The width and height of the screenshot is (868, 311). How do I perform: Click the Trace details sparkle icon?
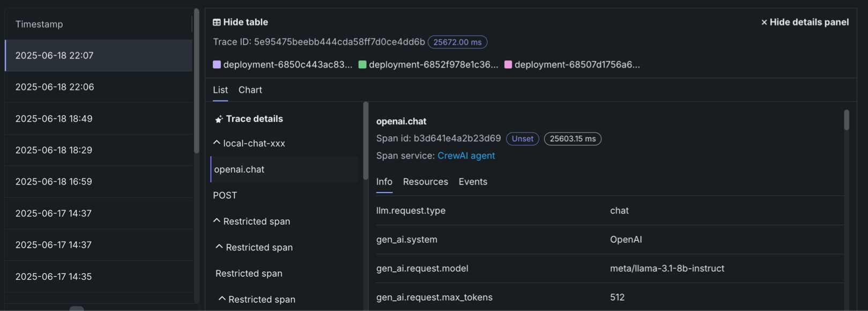click(x=219, y=119)
